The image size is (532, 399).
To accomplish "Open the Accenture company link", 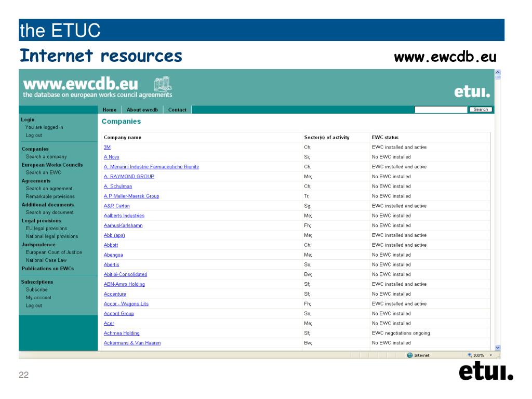I will point(115,294).
